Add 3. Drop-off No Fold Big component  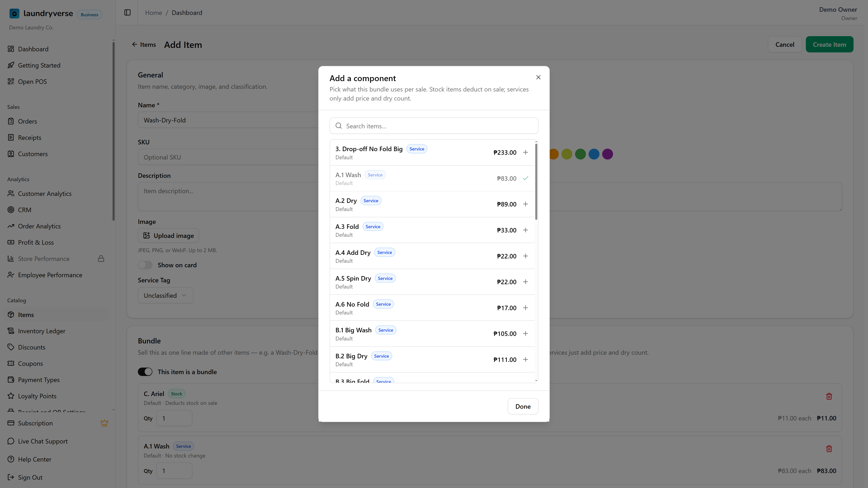[525, 152]
